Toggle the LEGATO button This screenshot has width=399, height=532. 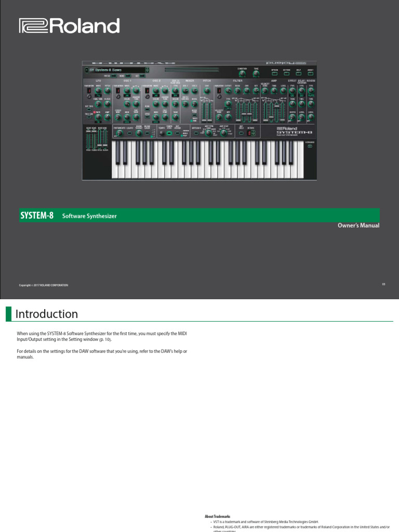[x=129, y=133]
